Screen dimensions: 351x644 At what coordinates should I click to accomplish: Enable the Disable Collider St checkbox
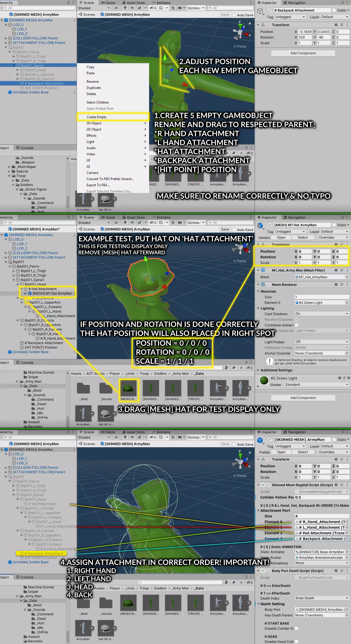(296, 628)
